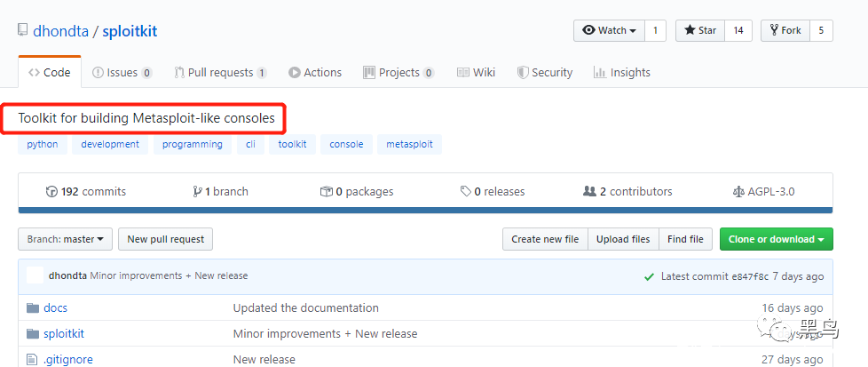
Task: Click the commits history clock icon
Action: point(51,191)
